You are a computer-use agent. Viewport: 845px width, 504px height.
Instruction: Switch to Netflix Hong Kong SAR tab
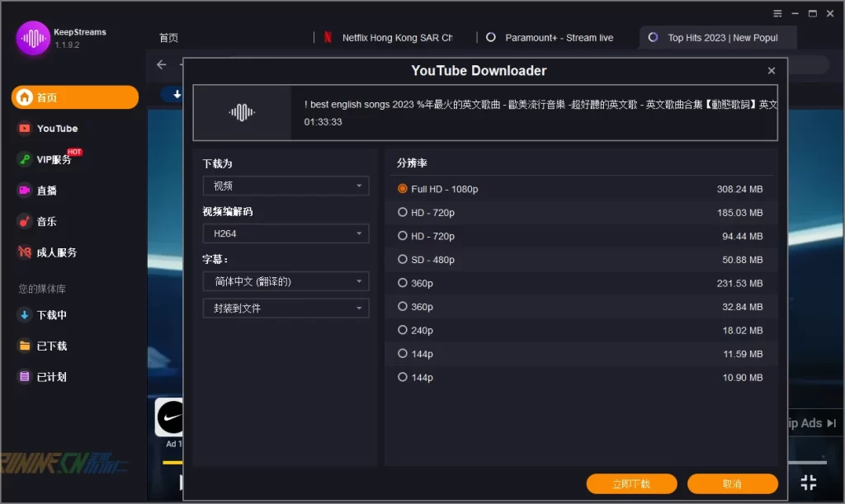click(388, 38)
